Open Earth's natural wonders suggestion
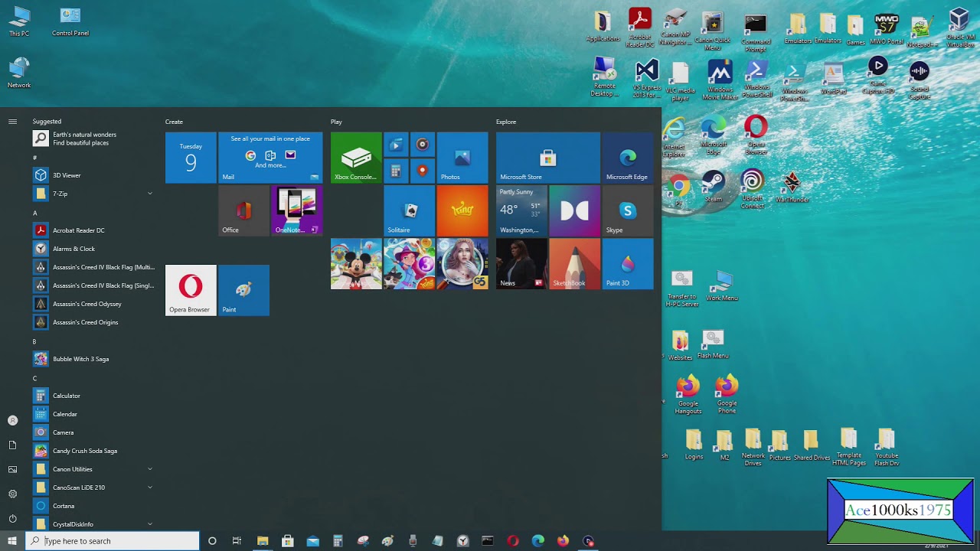The image size is (980, 551). [x=93, y=139]
